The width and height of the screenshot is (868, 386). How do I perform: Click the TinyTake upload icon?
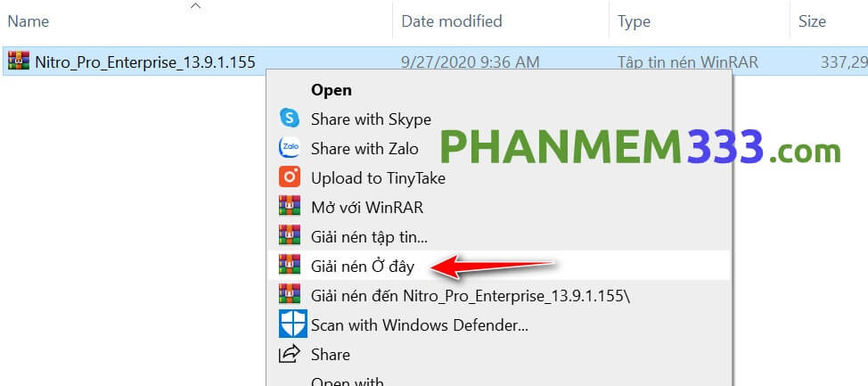(x=289, y=177)
